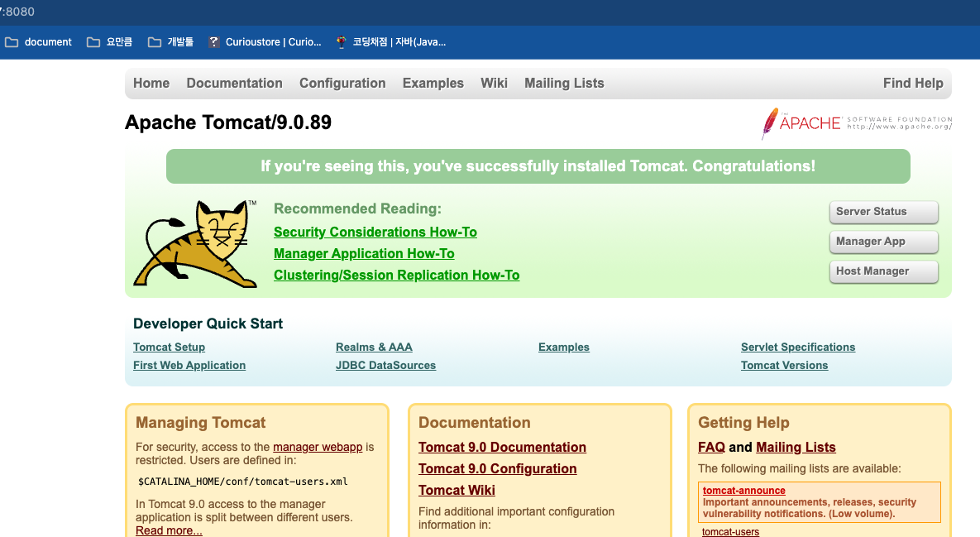Viewport: 980px width, 537px height.
Task: Click the Developer Quick Start heading
Action: [x=208, y=324]
